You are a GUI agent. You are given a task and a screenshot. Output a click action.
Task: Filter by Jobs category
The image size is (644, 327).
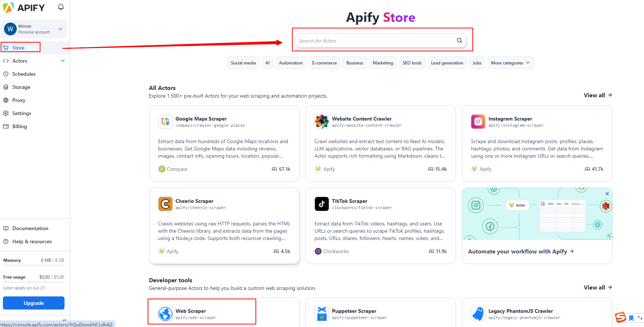[x=477, y=63]
